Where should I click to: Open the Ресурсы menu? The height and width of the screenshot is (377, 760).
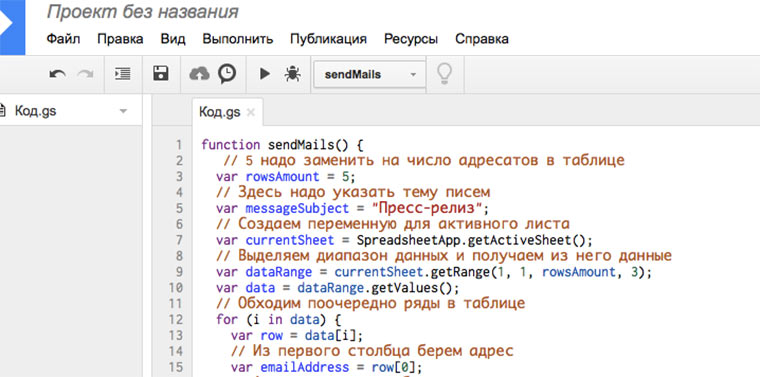pyautogui.click(x=411, y=39)
